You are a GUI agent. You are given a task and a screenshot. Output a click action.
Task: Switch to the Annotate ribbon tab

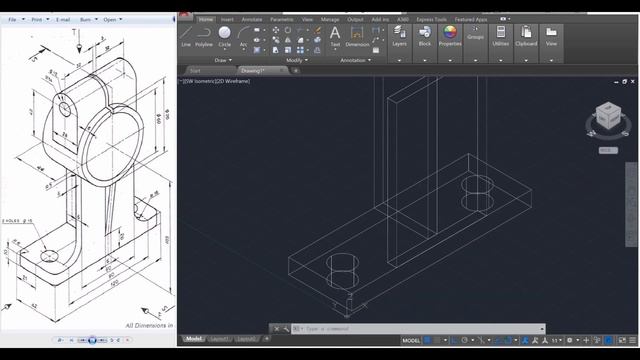(x=252, y=19)
